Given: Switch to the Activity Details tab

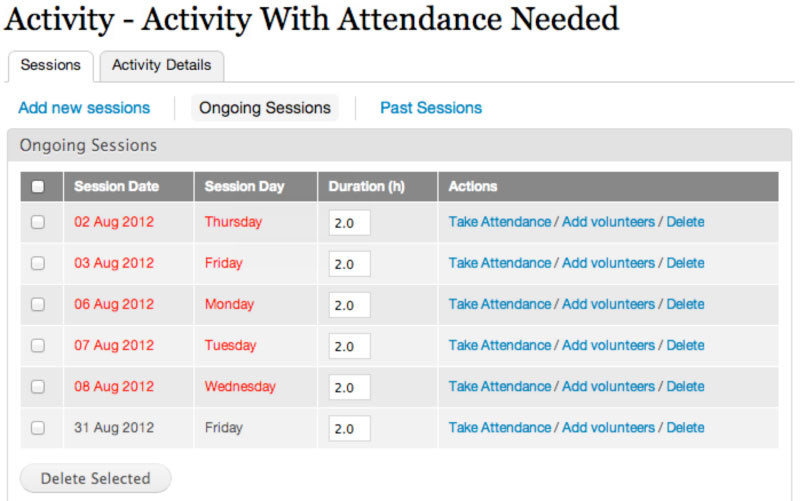Looking at the screenshot, I should point(161,65).
